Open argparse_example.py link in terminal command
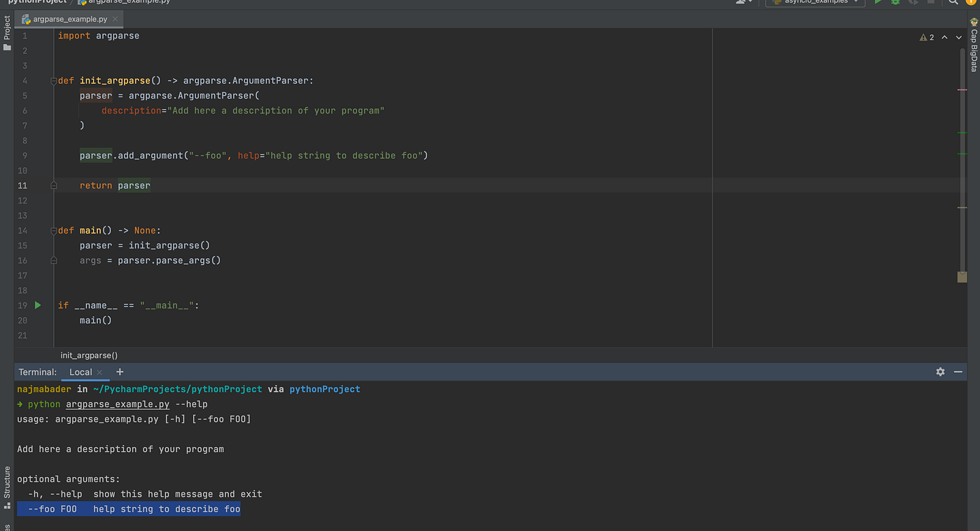The width and height of the screenshot is (980, 531). [118, 404]
